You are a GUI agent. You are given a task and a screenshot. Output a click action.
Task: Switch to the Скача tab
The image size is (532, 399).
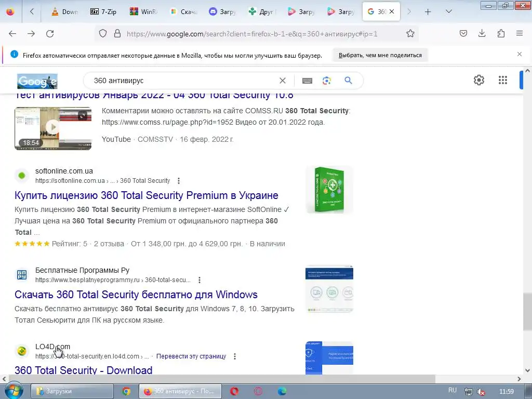click(x=183, y=12)
